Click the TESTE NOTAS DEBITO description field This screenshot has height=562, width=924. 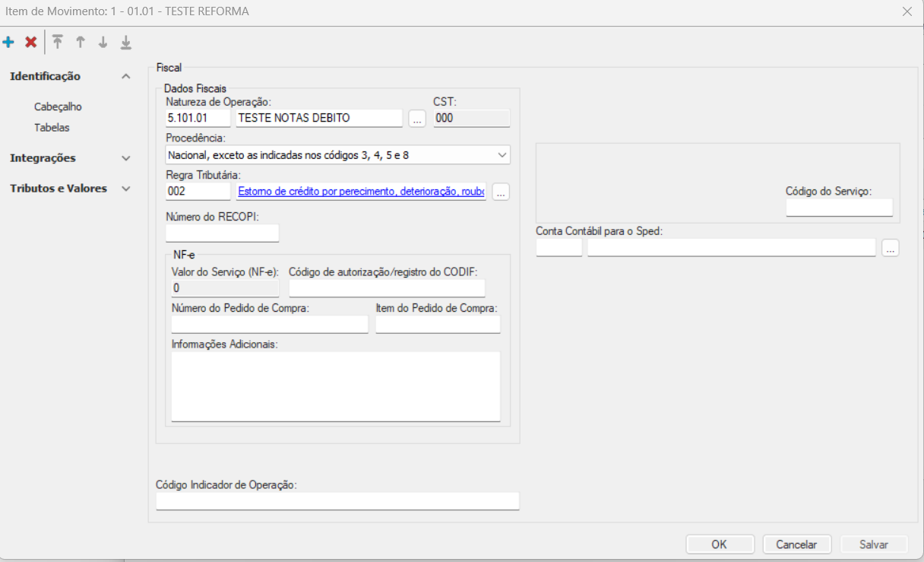[319, 119]
